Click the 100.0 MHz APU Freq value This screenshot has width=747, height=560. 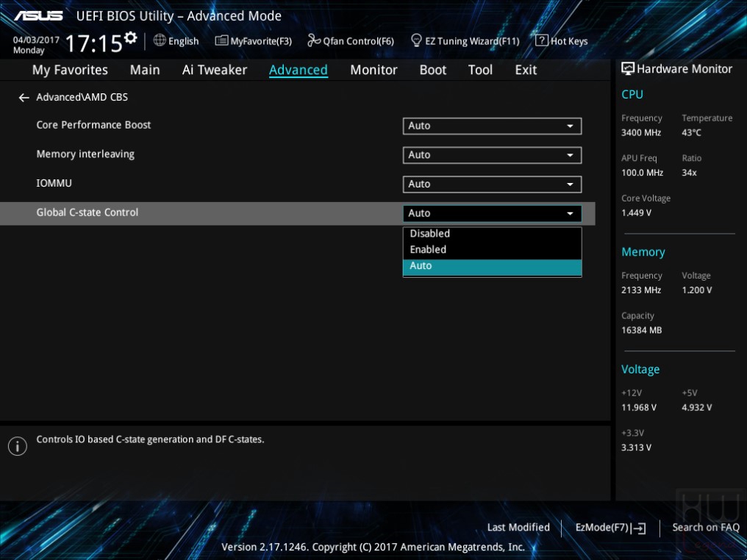click(x=642, y=173)
